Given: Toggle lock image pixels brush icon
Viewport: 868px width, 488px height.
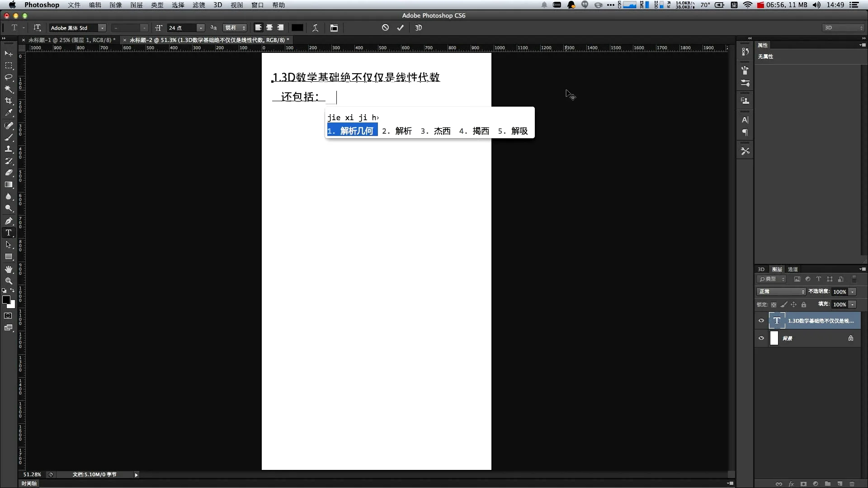Looking at the screenshot, I should tap(783, 305).
